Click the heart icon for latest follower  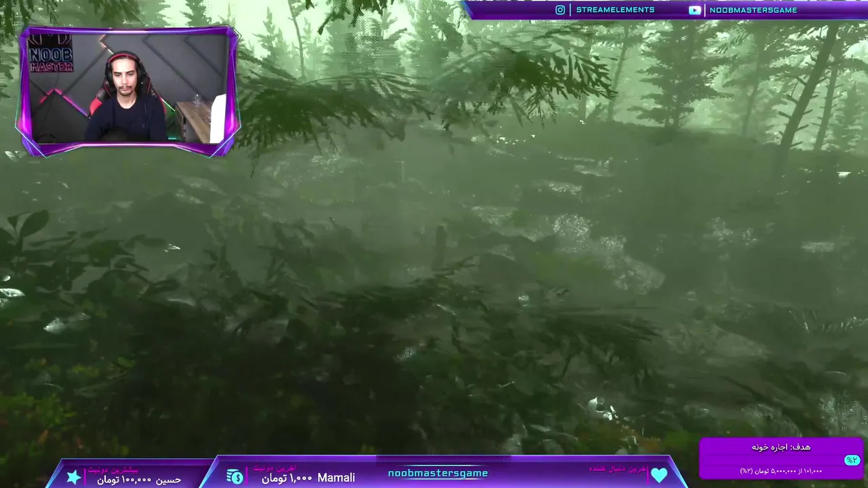coord(659,476)
